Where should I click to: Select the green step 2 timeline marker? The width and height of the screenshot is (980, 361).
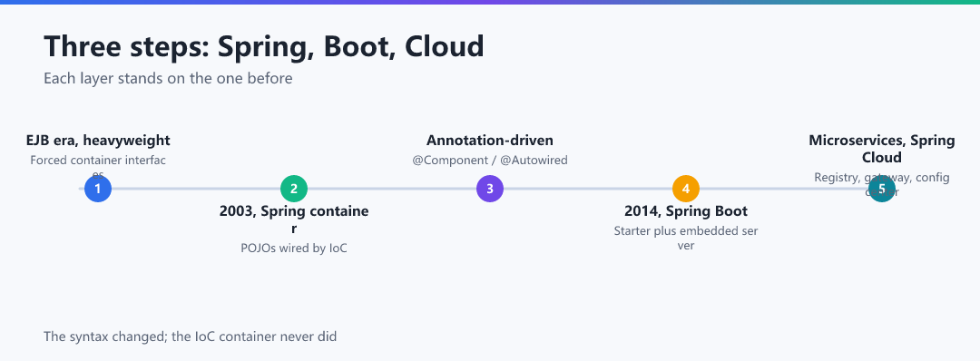point(294,189)
